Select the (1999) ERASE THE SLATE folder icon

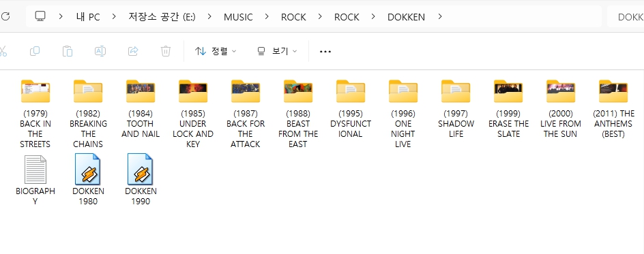coord(508,91)
